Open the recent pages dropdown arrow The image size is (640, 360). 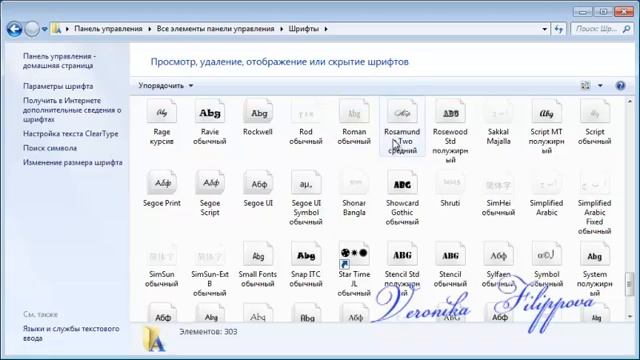(x=44, y=29)
